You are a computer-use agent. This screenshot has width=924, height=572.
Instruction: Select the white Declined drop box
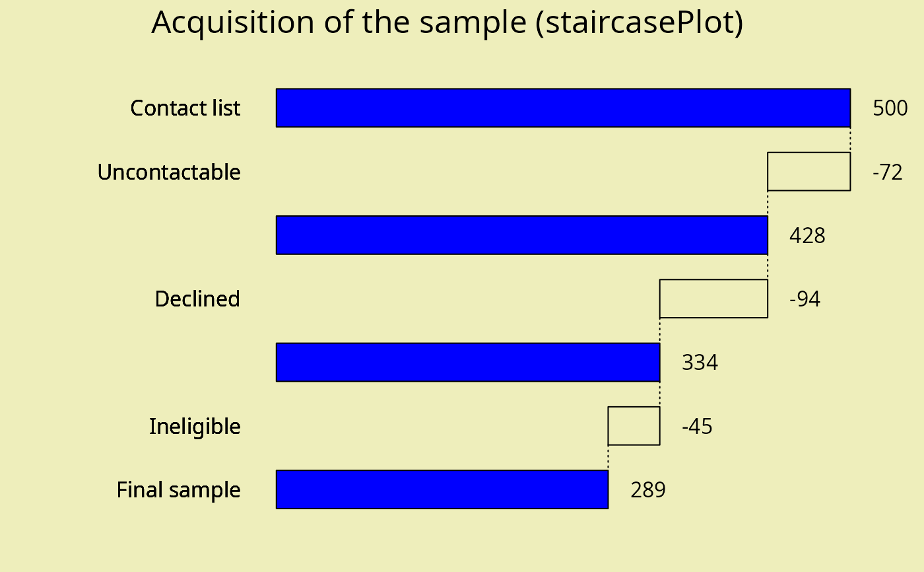(x=713, y=299)
